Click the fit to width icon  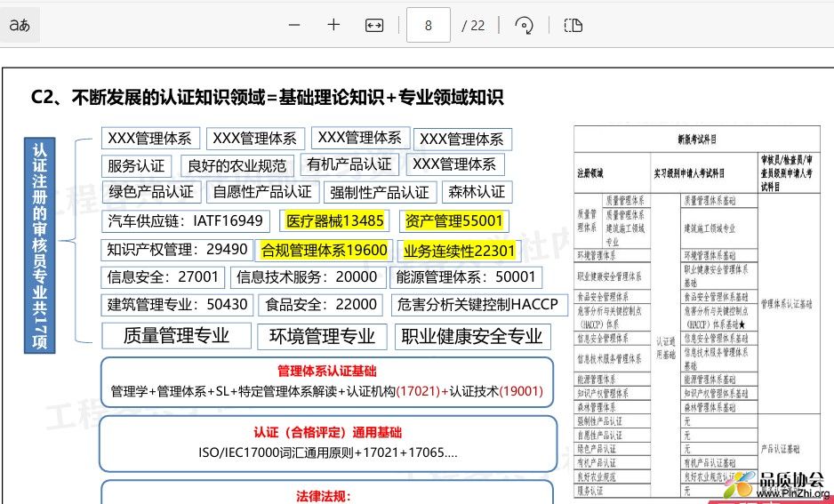pos(374,26)
